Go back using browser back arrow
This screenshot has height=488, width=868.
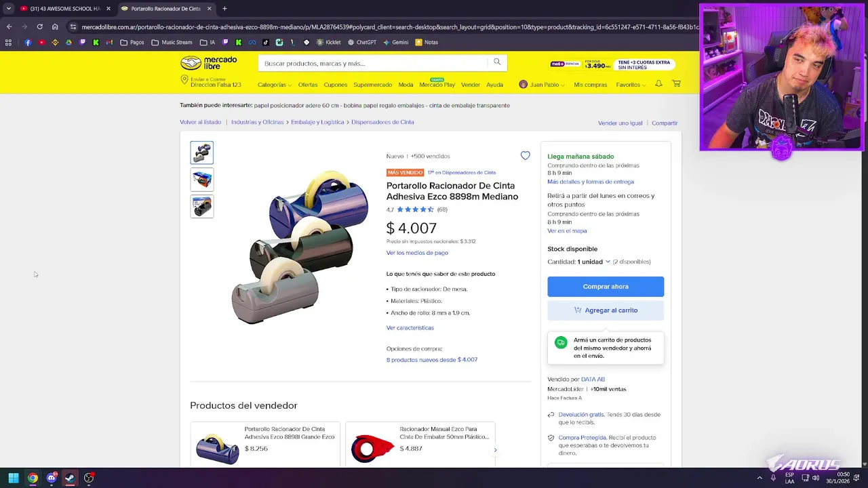pos(9,27)
